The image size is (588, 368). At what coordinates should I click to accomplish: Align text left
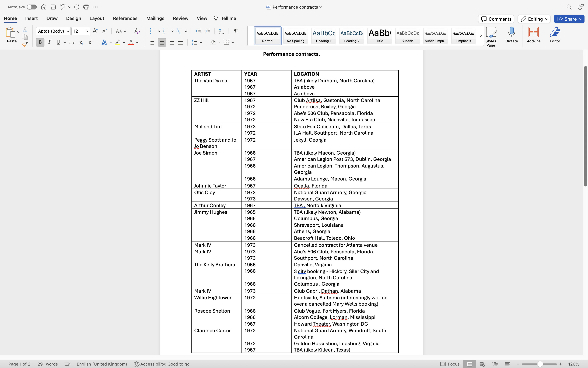pos(153,42)
